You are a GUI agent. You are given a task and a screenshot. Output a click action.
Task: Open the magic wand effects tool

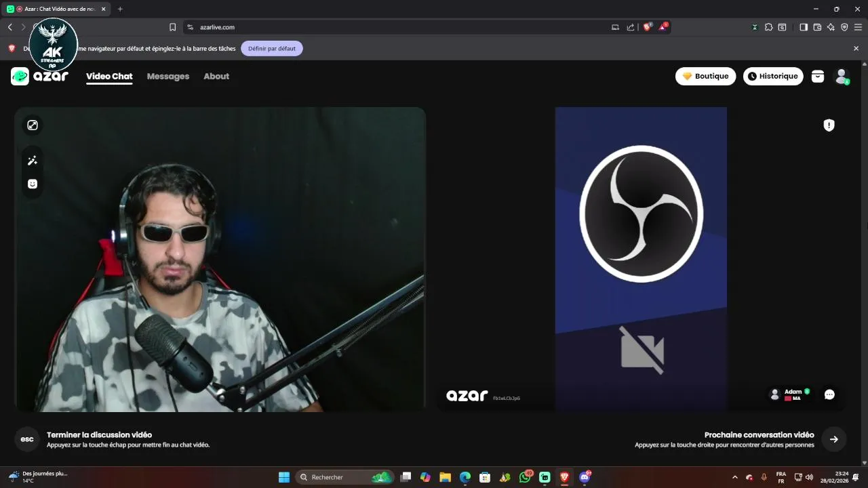pyautogui.click(x=33, y=161)
